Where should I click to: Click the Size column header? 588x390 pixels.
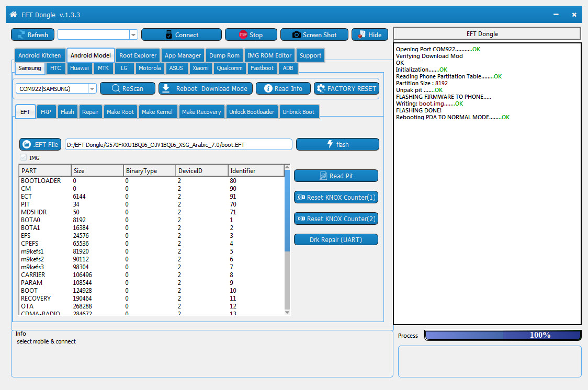(97, 171)
